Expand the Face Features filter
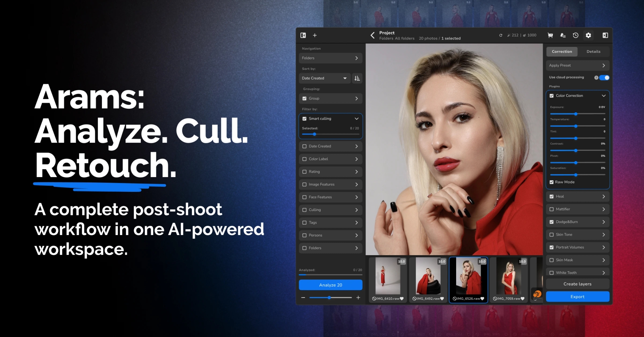This screenshot has width=644, height=337. pyautogui.click(x=330, y=197)
